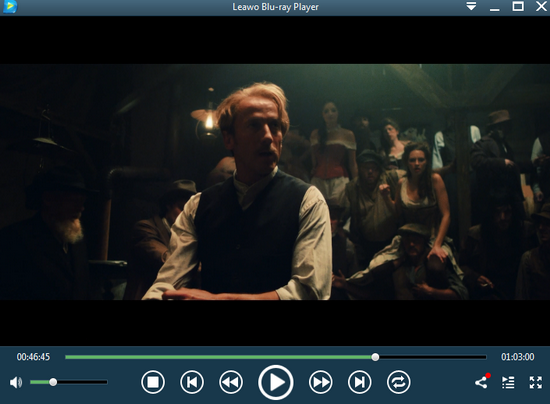Click the total duration 01:03:00

(x=517, y=357)
